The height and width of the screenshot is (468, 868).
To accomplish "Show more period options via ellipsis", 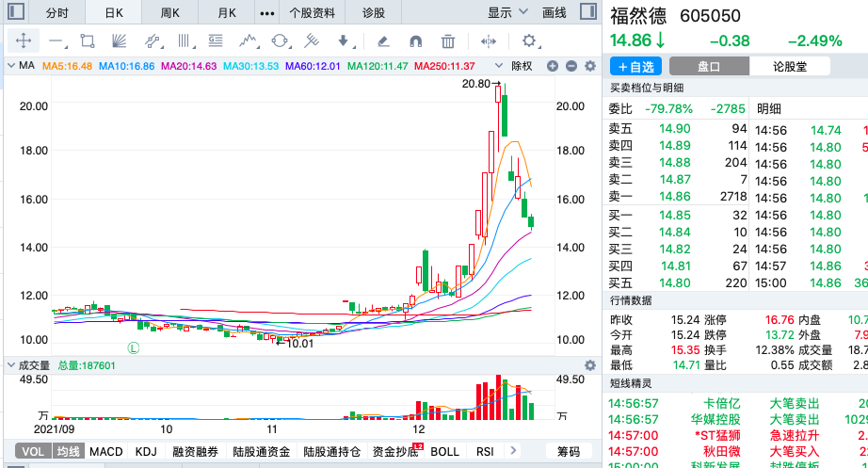I will coord(267,13).
